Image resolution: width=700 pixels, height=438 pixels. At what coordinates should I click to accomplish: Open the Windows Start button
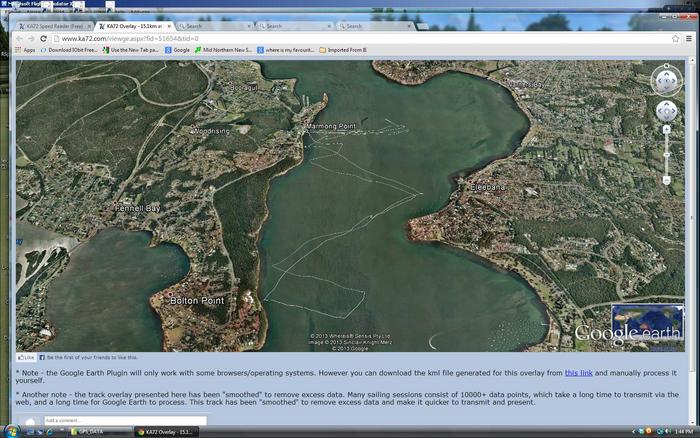(x=11, y=432)
